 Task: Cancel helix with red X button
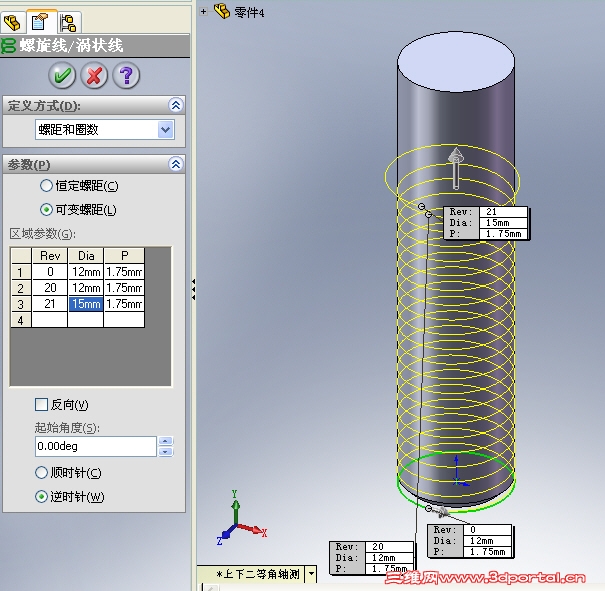[x=94, y=75]
